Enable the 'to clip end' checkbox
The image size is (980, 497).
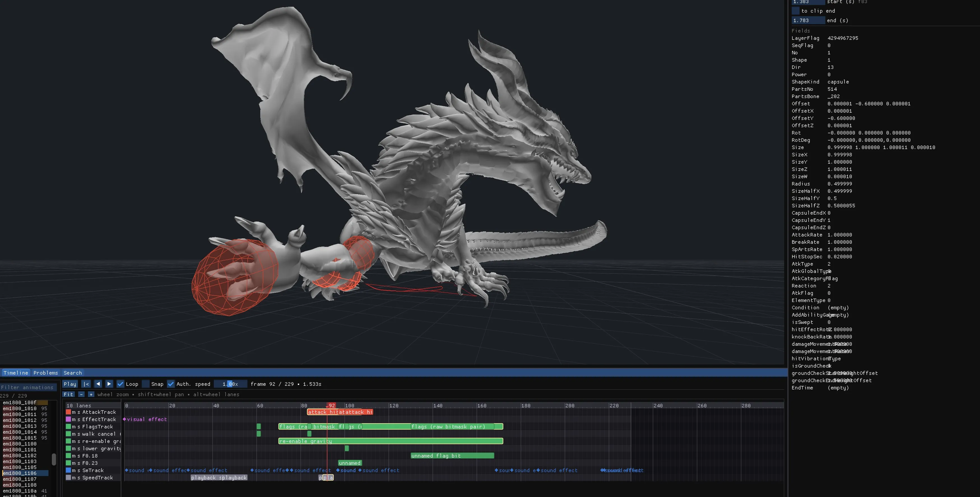(x=795, y=11)
